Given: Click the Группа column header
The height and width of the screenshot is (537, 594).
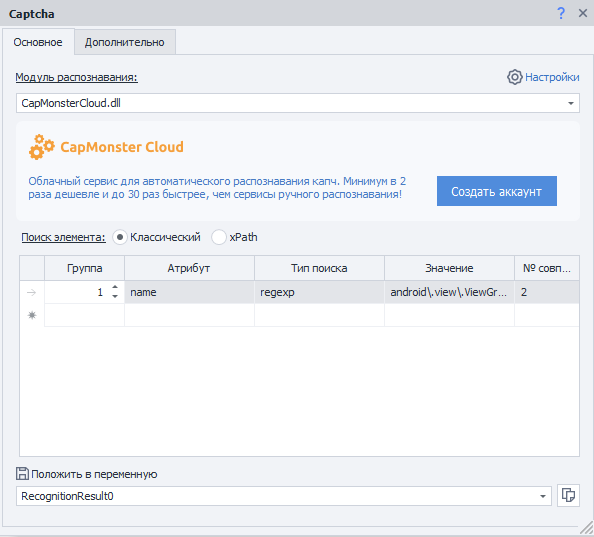Looking at the screenshot, I should (84, 268).
